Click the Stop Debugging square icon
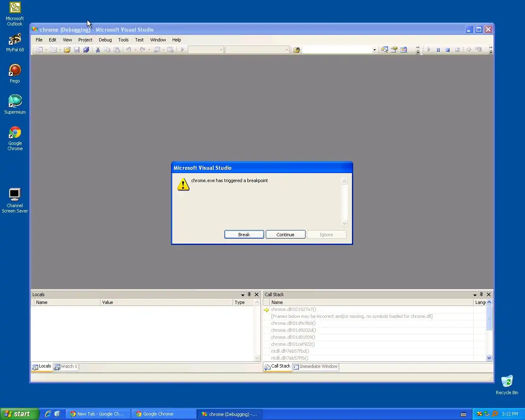This screenshot has width=525, height=420. point(447,50)
